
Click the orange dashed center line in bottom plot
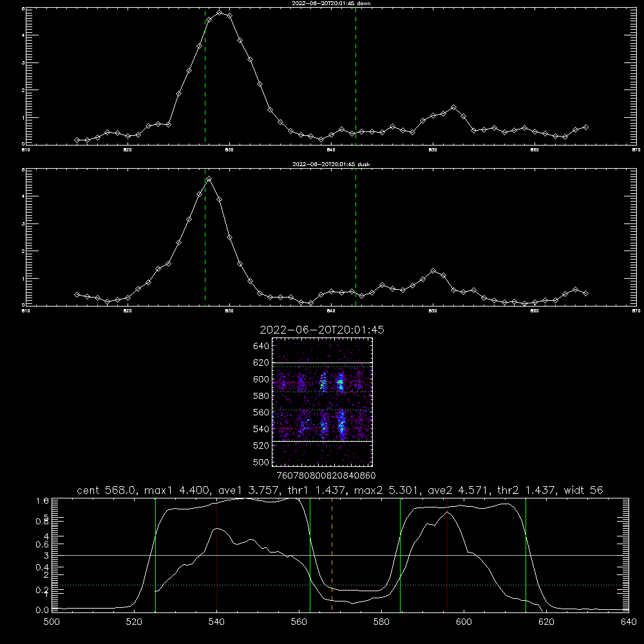[332, 554]
